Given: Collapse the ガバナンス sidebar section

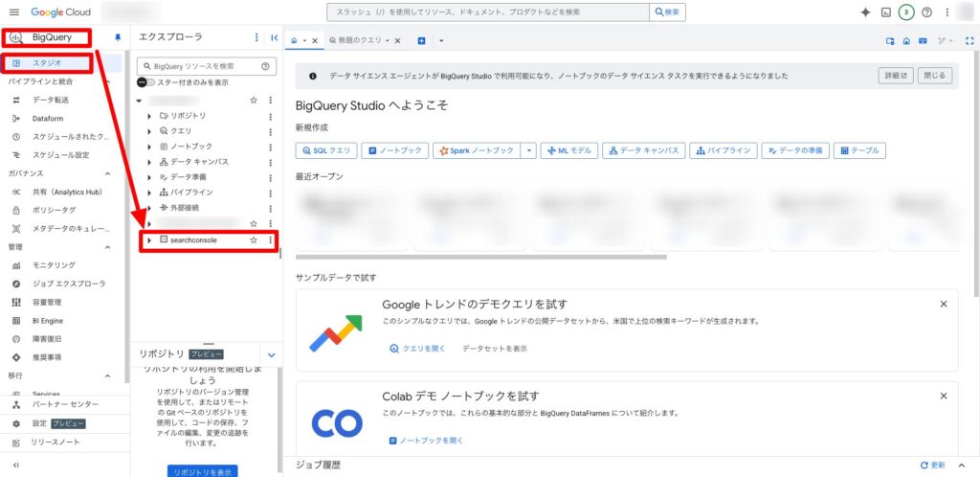Looking at the screenshot, I should [x=107, y=173].
